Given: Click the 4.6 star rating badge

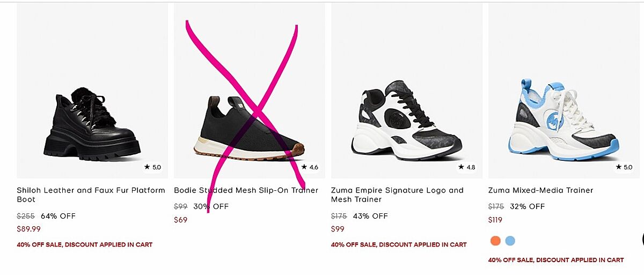Looking at the screenshot, I should point(310,167).
